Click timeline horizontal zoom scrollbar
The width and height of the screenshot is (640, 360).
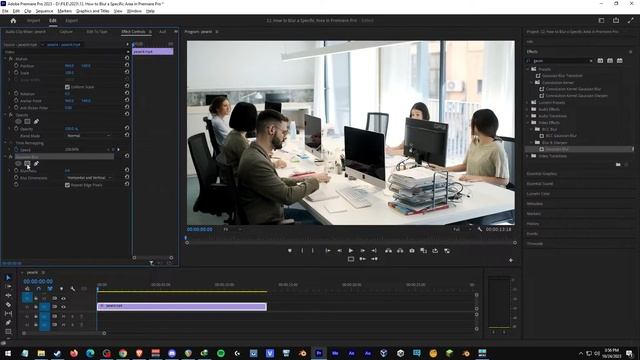pyautogui.click(x=64, y=333)
